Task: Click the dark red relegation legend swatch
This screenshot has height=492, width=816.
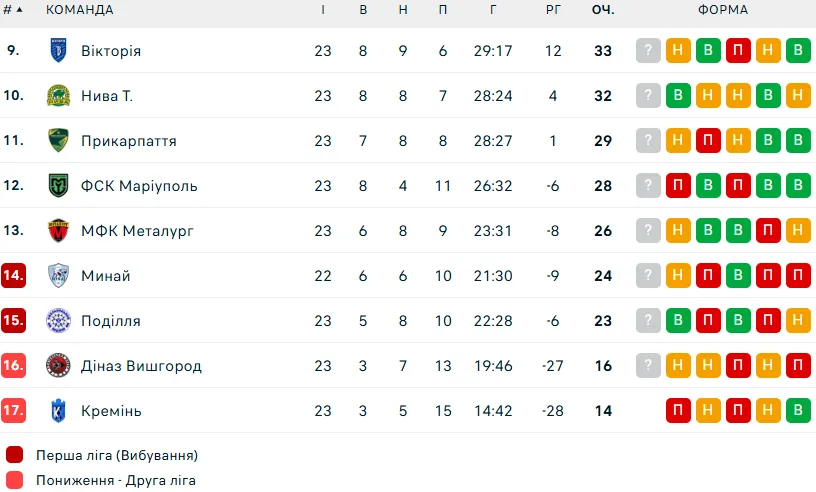Action: pos(15,455)
